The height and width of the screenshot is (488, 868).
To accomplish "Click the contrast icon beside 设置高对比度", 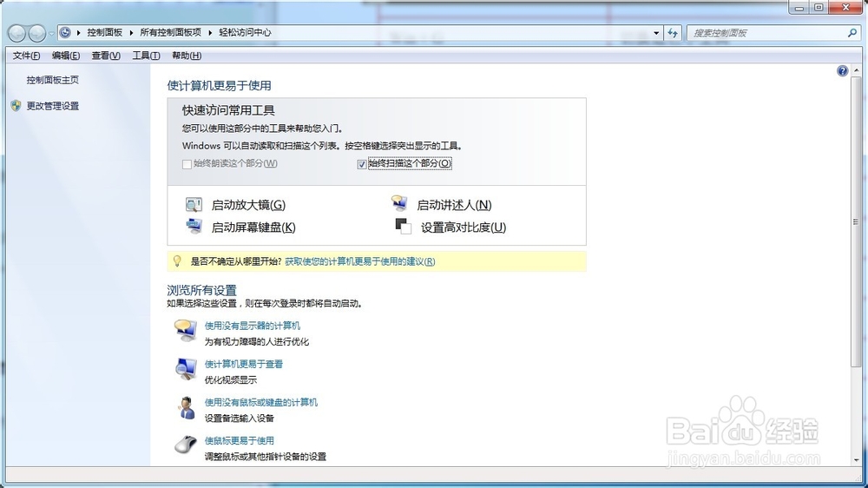I will pos(403,226).
